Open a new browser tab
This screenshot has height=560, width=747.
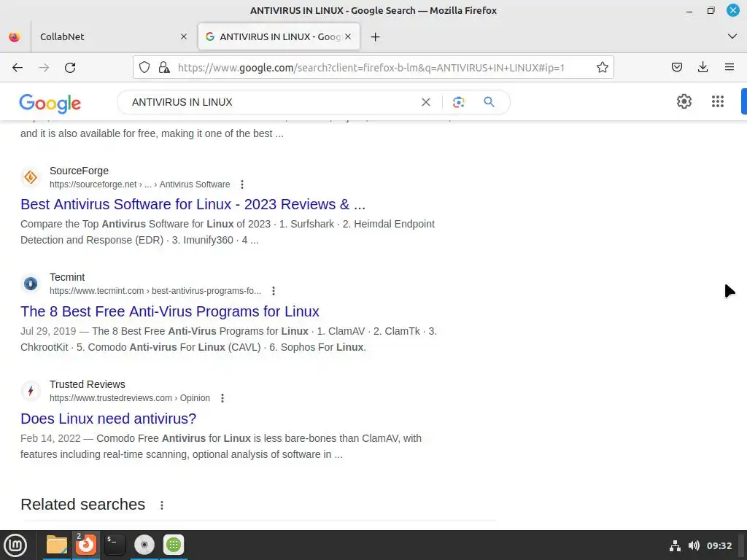(376, 36)
